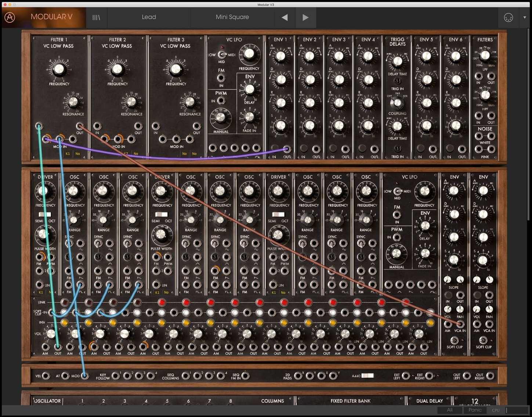Open Filter 3 VC LOW PASS type selector
This screenshot has width=532, height=417.
click(175, 46)
